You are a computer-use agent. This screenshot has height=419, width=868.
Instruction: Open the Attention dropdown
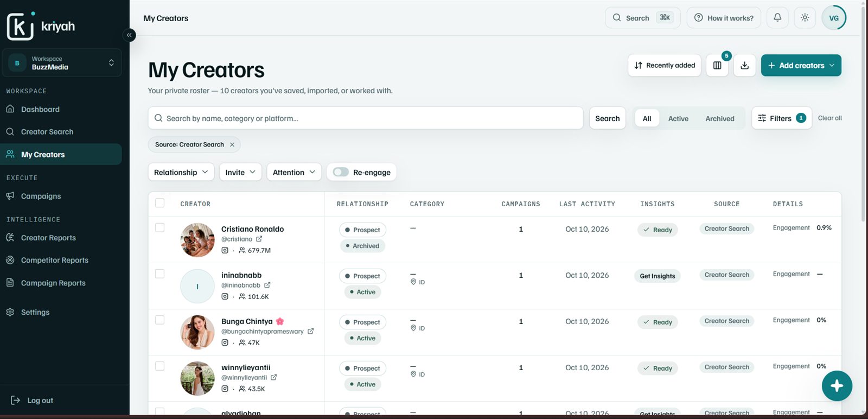click(294, 172)
